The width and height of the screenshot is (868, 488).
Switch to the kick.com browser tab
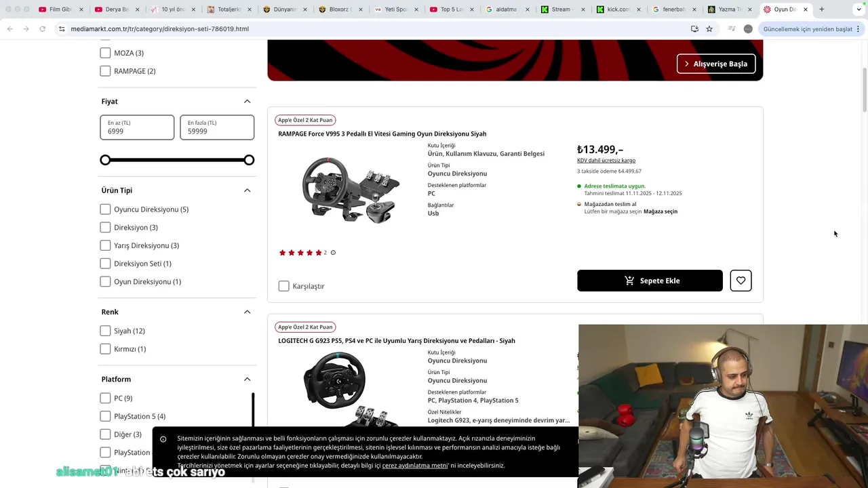point(618,9)
